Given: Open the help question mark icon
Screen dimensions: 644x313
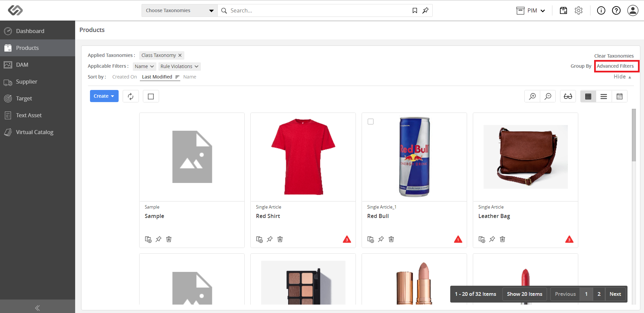Looking at the screenshot, I should [x=616, y=10].
